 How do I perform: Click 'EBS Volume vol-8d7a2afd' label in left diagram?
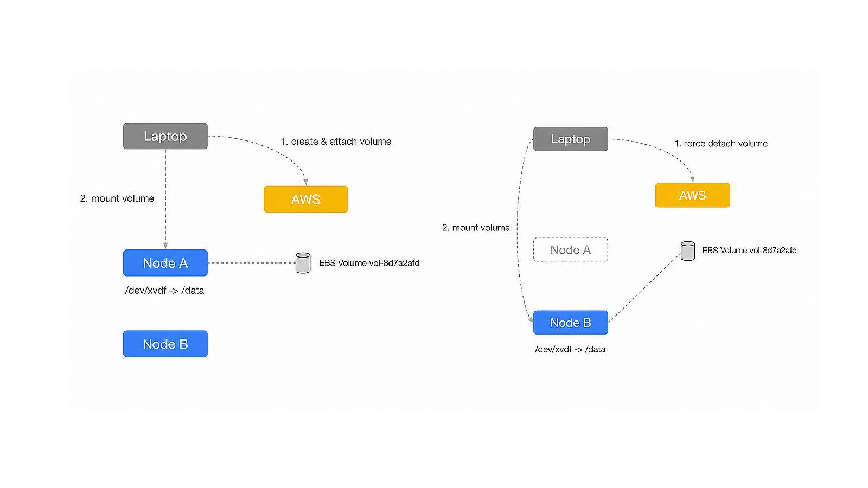(369, 263)
